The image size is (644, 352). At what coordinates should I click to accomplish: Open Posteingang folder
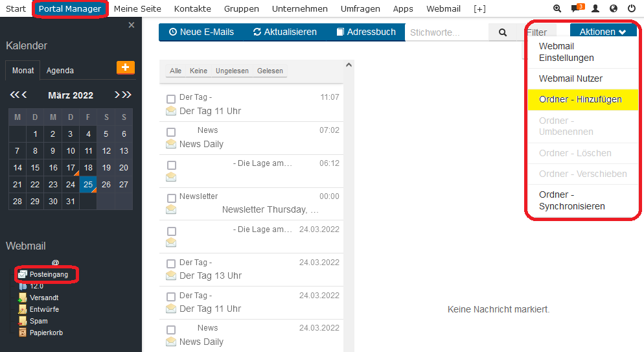click(49, 274)
